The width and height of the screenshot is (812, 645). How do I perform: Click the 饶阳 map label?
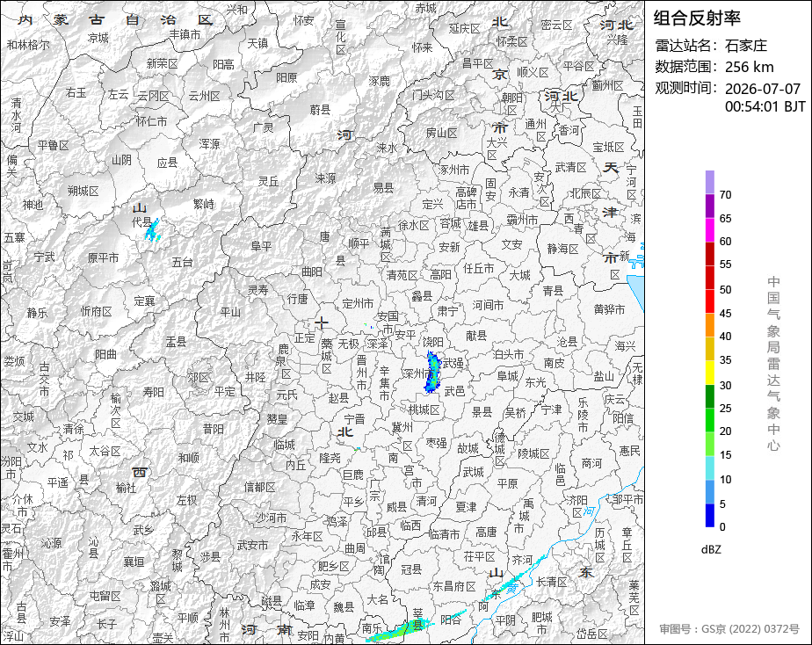click(433, 342)
